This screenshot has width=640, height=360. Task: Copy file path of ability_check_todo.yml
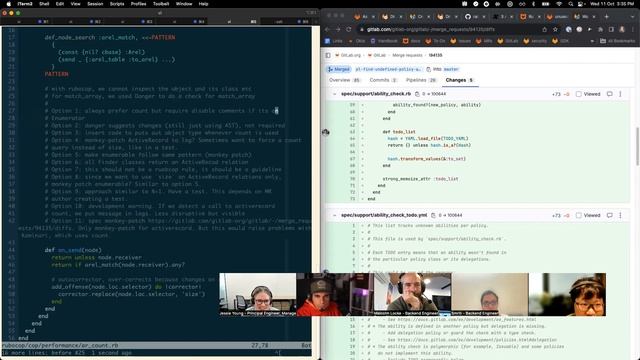[x=433, y=215]
